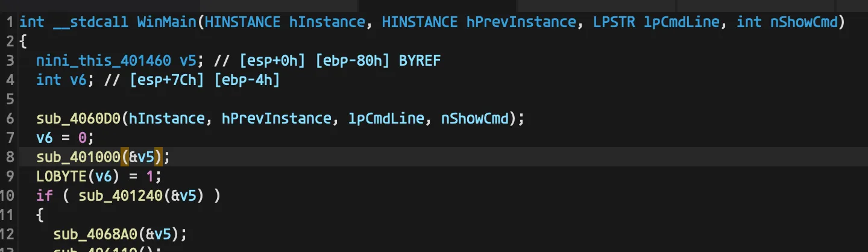Select the if keyword on line 10
Image resolution: width=868 pixels, height=252 pixels.
click(45, 195)
